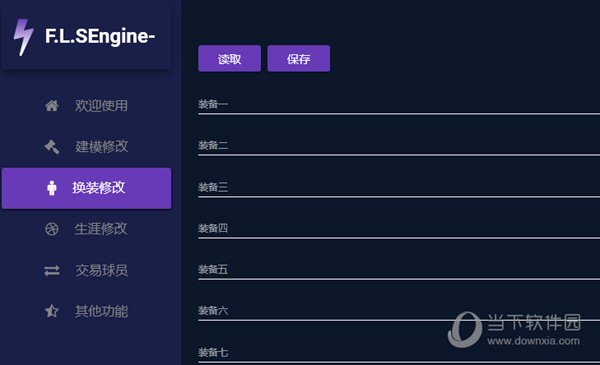This screenshot has width=600, height=365.
Task: Click the hammer icon beside 建模修改
Action: coord(52,147)
